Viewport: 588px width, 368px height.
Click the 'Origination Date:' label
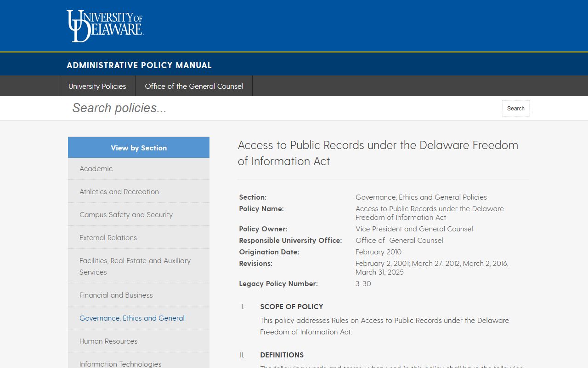click(x=269, y=252)
